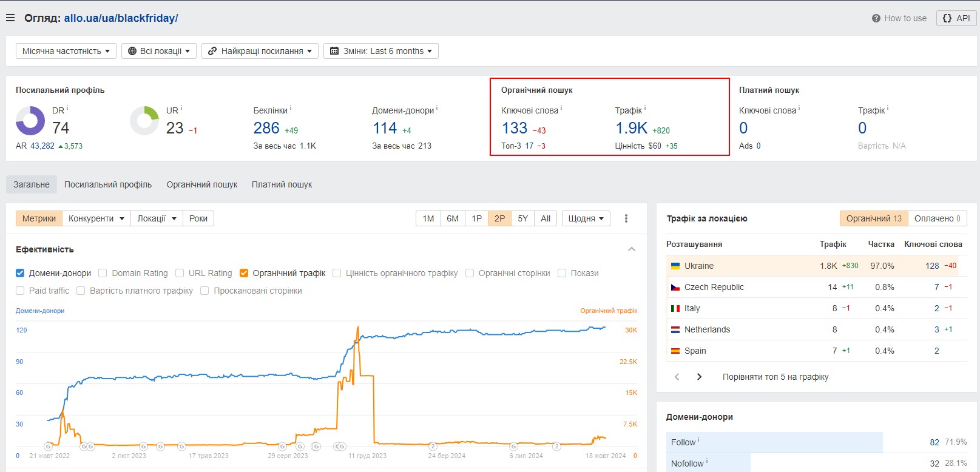The width and height of the screenshot is (980, 472).
Task: Select the Роки chart tab
Action: coord(198,218)
